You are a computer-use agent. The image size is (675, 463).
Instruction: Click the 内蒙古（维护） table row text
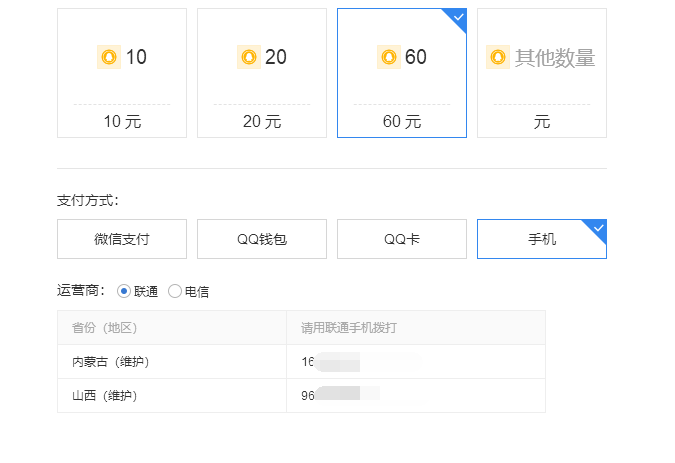click(x=111, y=362)
